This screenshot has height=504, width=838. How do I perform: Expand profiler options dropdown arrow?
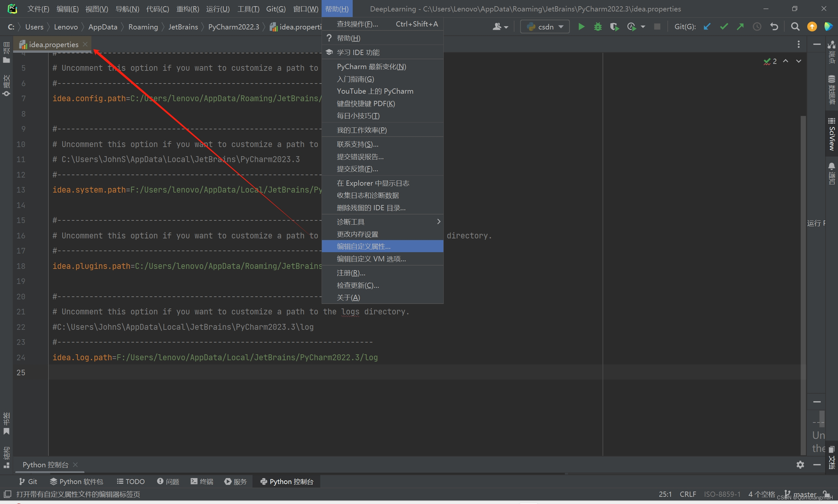coord(643,27)
